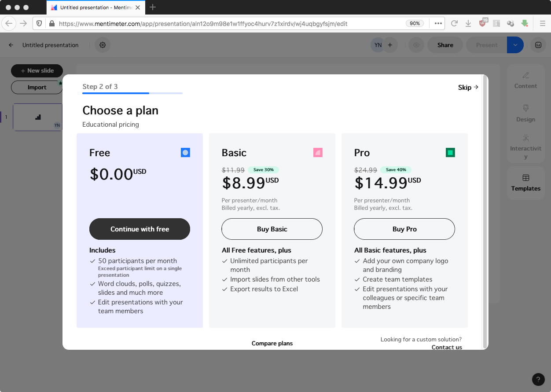Click the Buy Pro button
This screenshot has width=551, height=392.
pyautogui.click(x=404, y=229)
